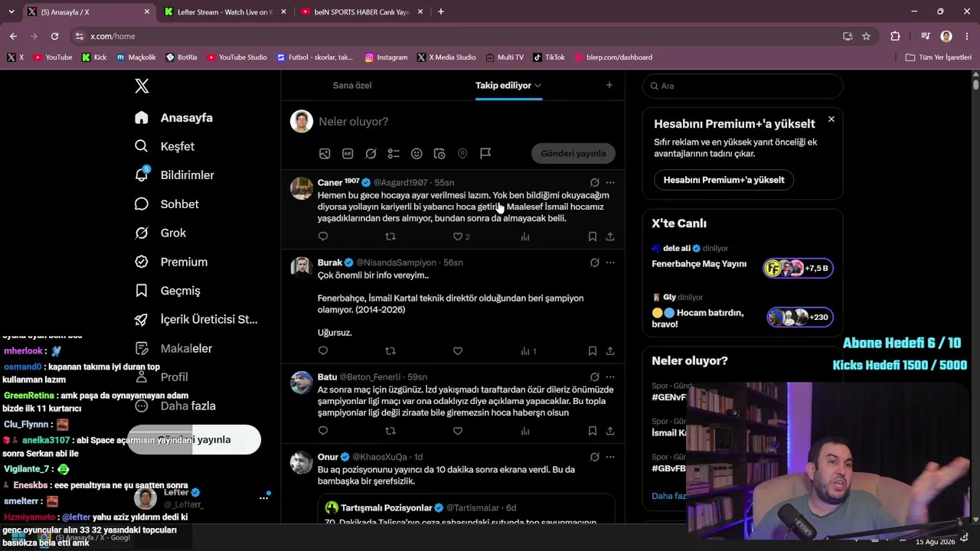Open blerp.com/dashboard bookmark

(614, 57)
